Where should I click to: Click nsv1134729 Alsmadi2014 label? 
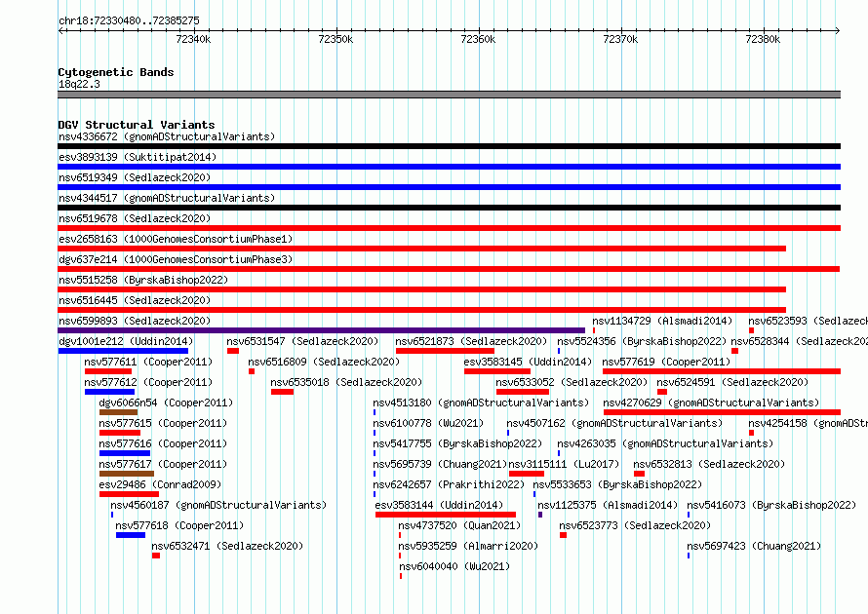pyautogui.click(x=662, y=321)
